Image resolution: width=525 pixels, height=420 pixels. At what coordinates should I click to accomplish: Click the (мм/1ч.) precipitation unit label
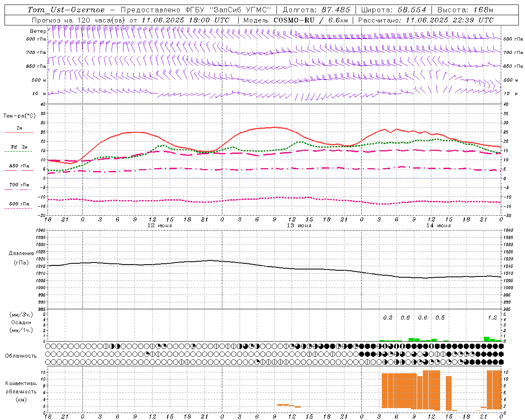21,330
